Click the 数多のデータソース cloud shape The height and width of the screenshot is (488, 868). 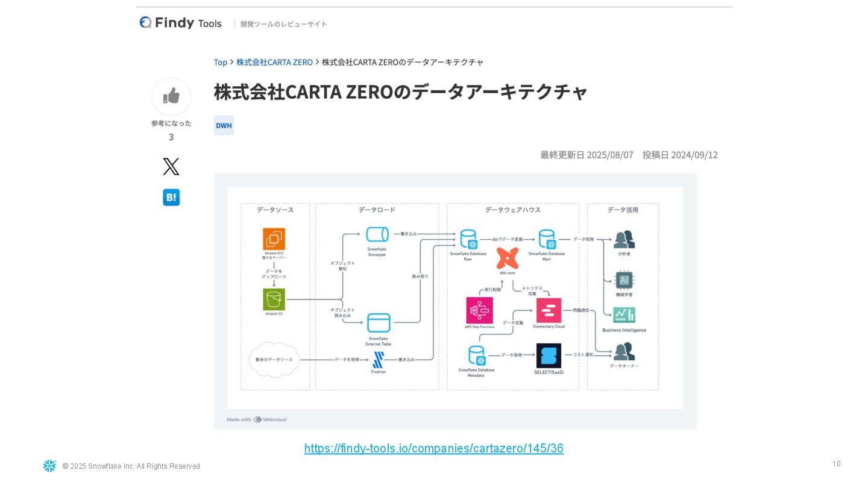[x=274, y=360]
